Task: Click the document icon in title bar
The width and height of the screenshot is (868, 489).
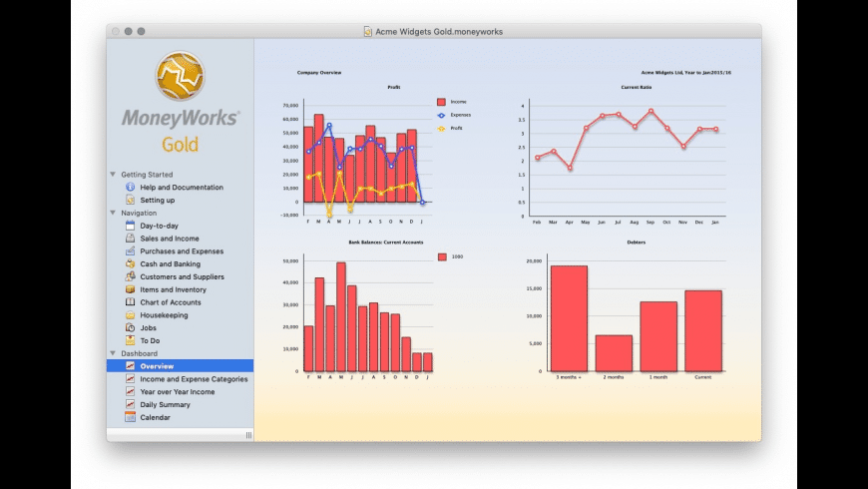Action: pos(367,32)
